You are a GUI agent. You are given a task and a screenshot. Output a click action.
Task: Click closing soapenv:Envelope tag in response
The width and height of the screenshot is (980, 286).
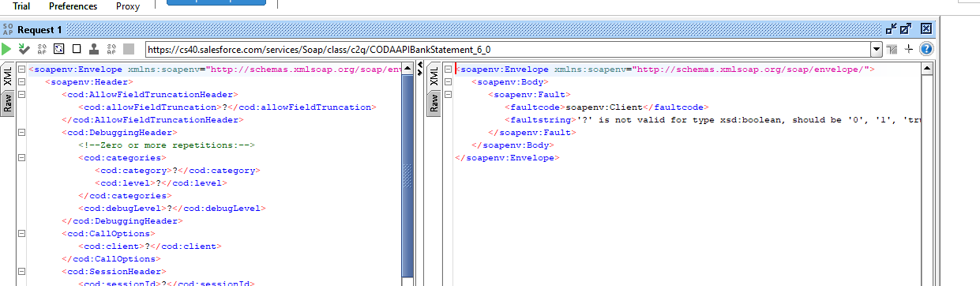coord(507,158)
